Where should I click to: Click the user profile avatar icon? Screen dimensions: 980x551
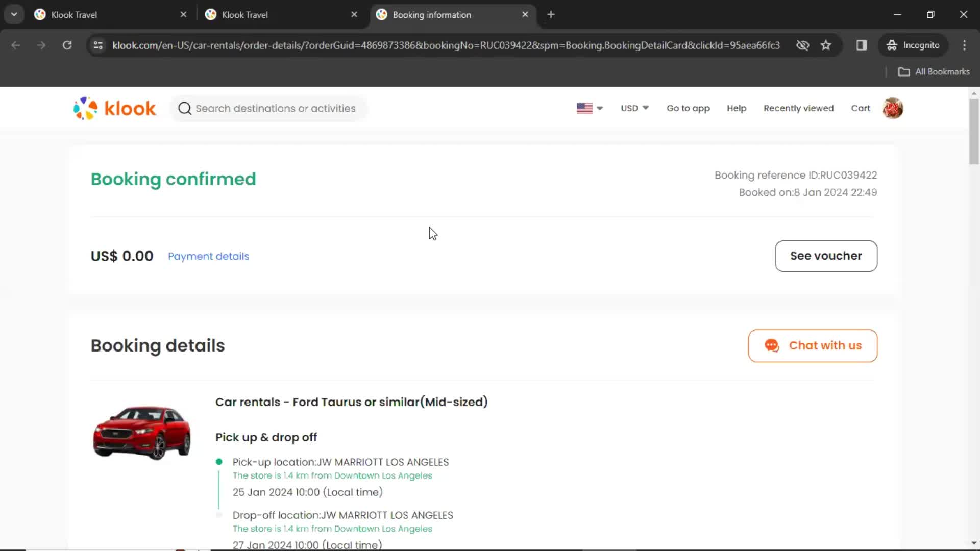pos(893,108)
